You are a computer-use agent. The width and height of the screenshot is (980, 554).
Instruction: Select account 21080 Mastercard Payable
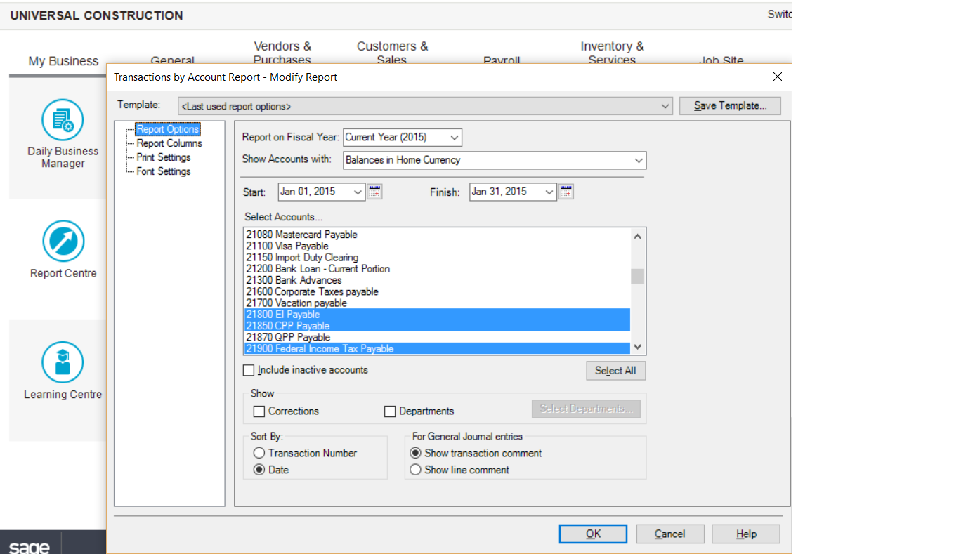tap(437, 235)
